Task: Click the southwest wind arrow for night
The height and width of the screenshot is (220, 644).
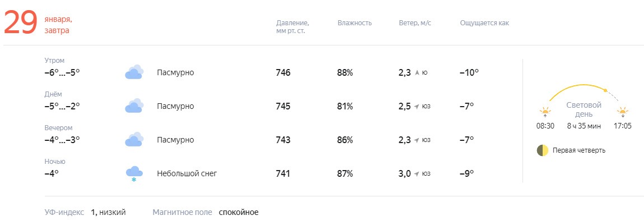Action: pyautogui.click(x=417, y=174)
